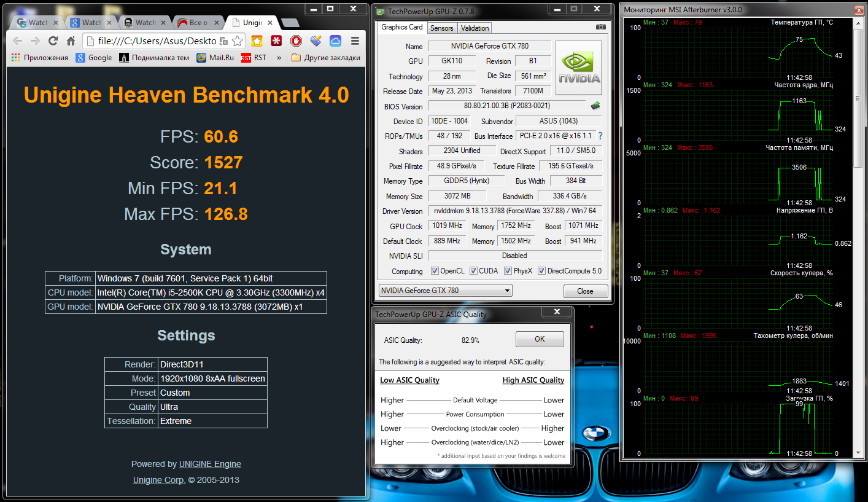Toggle the DirectCompute 5.0 checkbox

[x=541, y=271]
